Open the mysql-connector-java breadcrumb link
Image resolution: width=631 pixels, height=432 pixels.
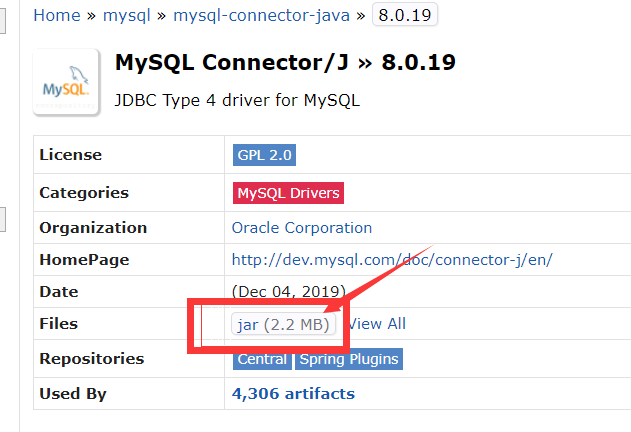point(261,16)
